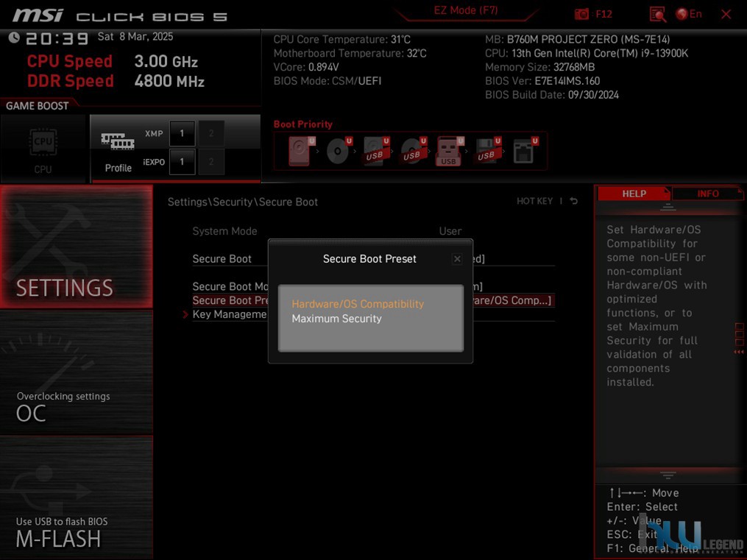This screenshot has height=560, width=747.
Task: Click the help panel bottom scroll handle
Action: pyautogui.click(x=668, y=475)
